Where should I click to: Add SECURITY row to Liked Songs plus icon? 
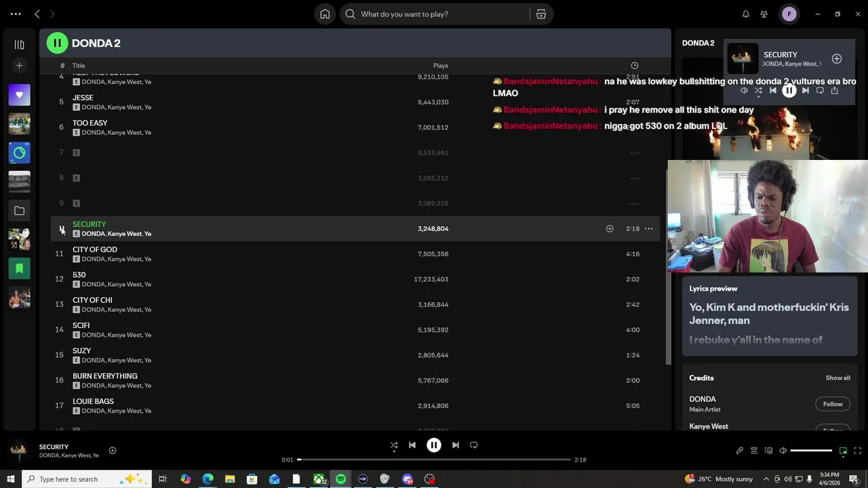coord(610,229)
